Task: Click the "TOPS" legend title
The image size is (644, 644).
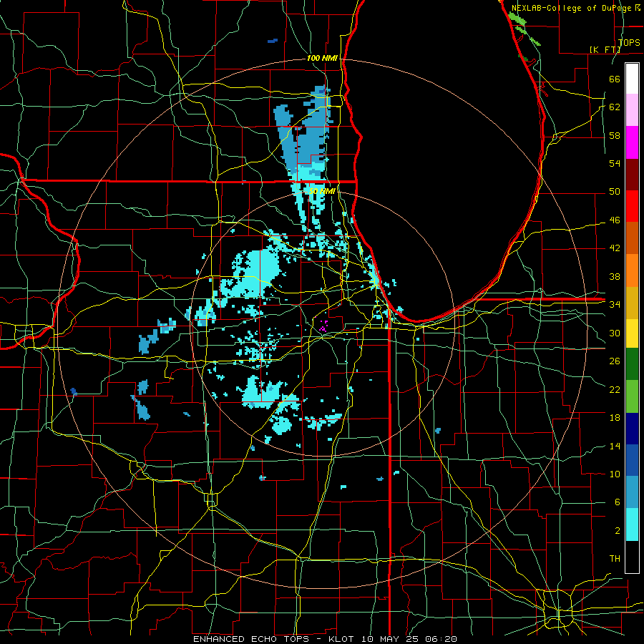Action: 629,43
